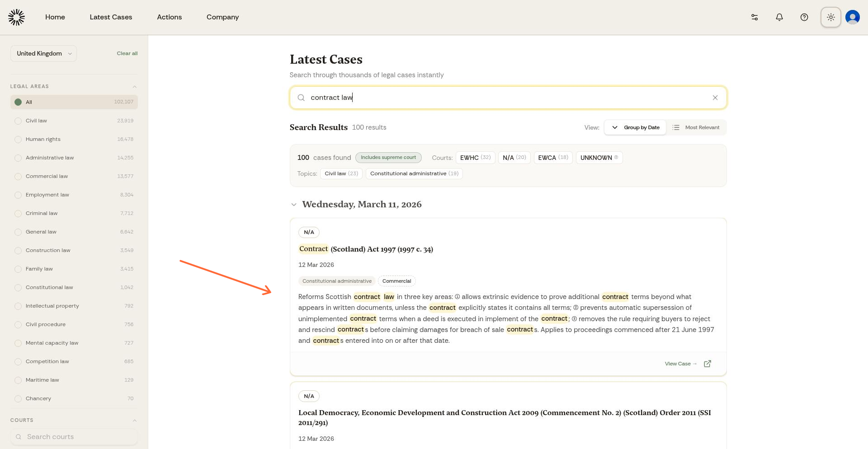The image size is (868, 449).
Task: Open the help question mark icon
Action: [804, 17]
